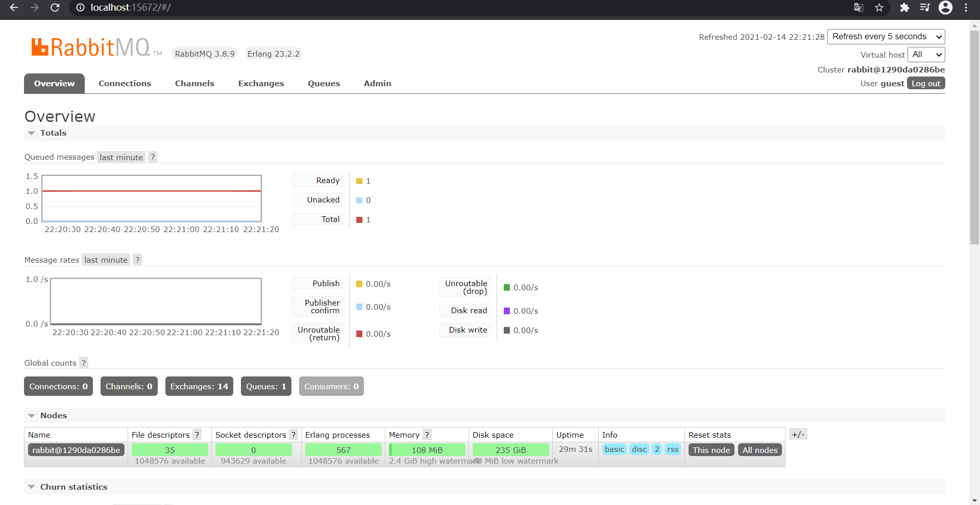980x505 pixels.
Task: Click the disc info tag
Action: (x=639, y=449)
